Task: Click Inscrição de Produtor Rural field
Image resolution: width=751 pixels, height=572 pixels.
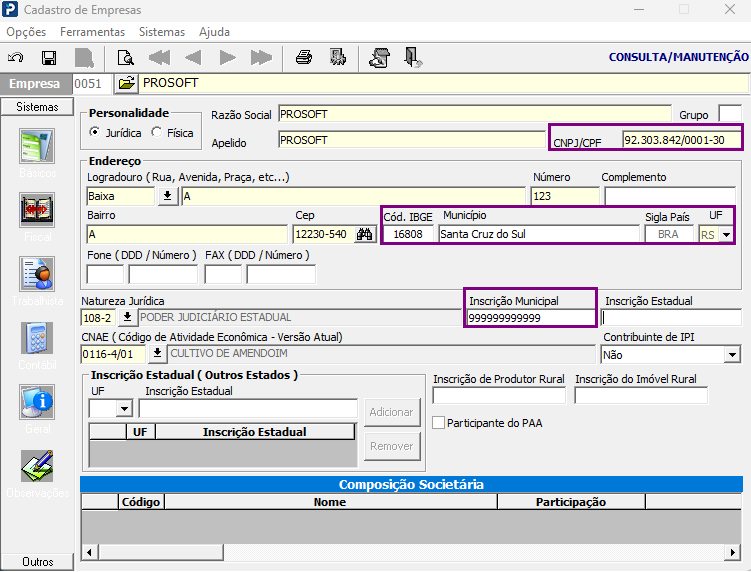Action: pyautogui.click(x=499, y=395)
